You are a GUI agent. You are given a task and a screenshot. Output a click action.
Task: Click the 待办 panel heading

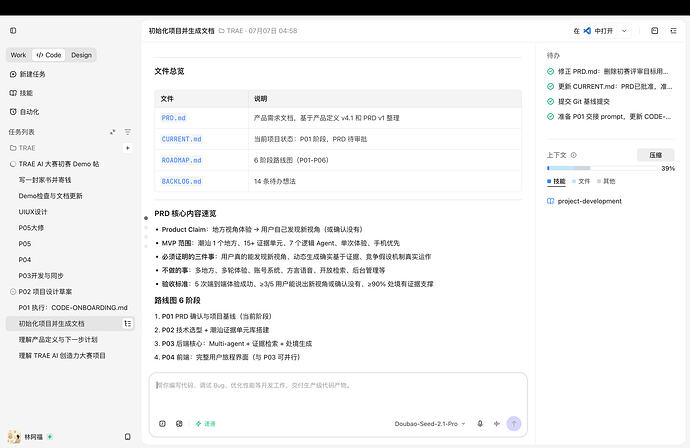click(x=553, y=55)
